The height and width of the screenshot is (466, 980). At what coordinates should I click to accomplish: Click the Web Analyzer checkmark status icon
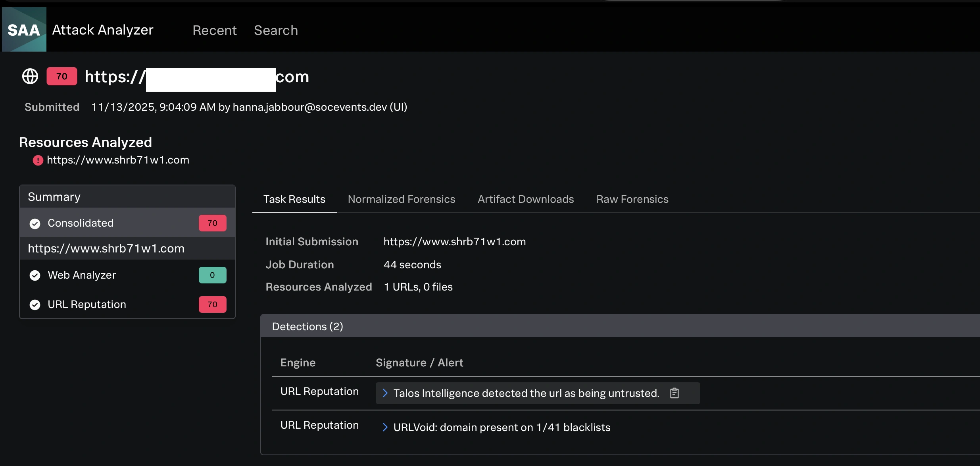click(35, 275)
